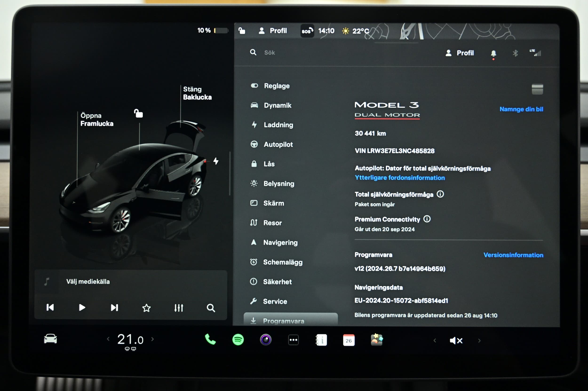588x391 pixels.
Task: Tap the 30 441 km odometer reading
Action: tap(370, 133)
